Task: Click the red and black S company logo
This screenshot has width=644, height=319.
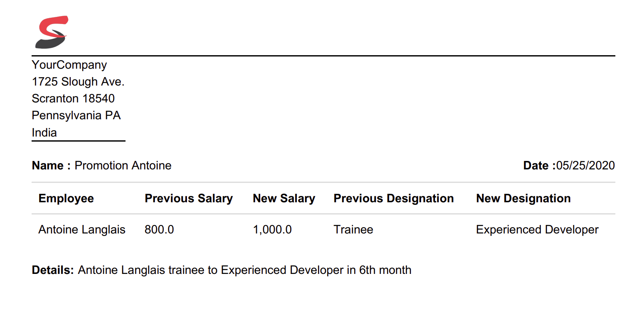Action: [51, 32]
